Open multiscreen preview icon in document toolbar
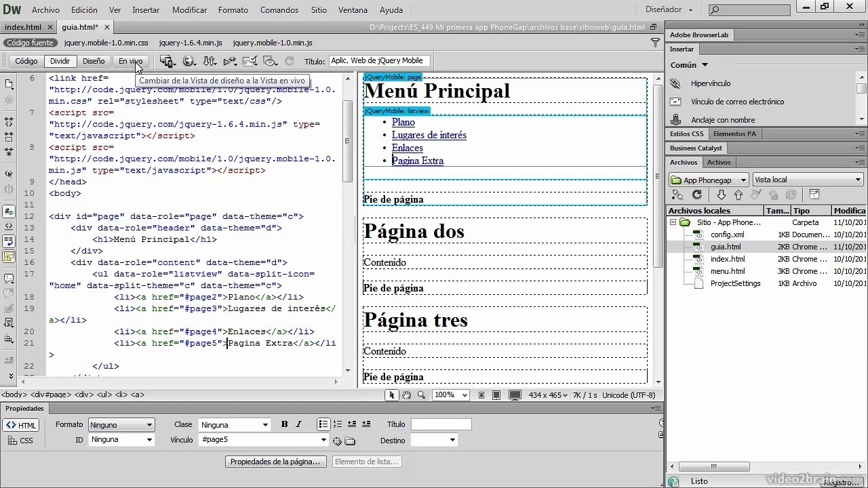This screenshot has width=868, height=488. pyautogui.click(x=167, y=61)
